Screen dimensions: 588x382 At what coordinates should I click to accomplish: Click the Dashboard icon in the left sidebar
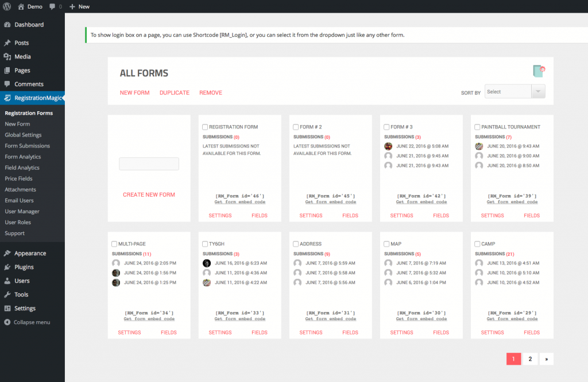click(6, 25)
